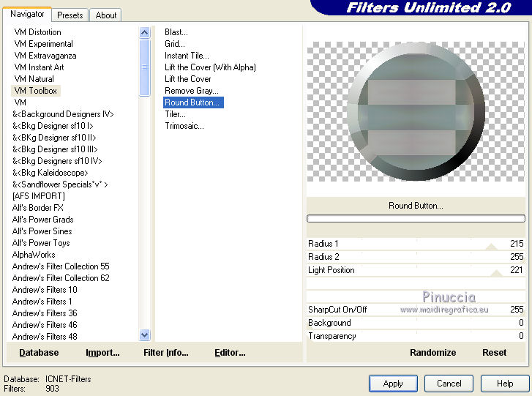The image size is (532, 396).
Task: Select Andrew's Filters 48
Action: [45, 337]
